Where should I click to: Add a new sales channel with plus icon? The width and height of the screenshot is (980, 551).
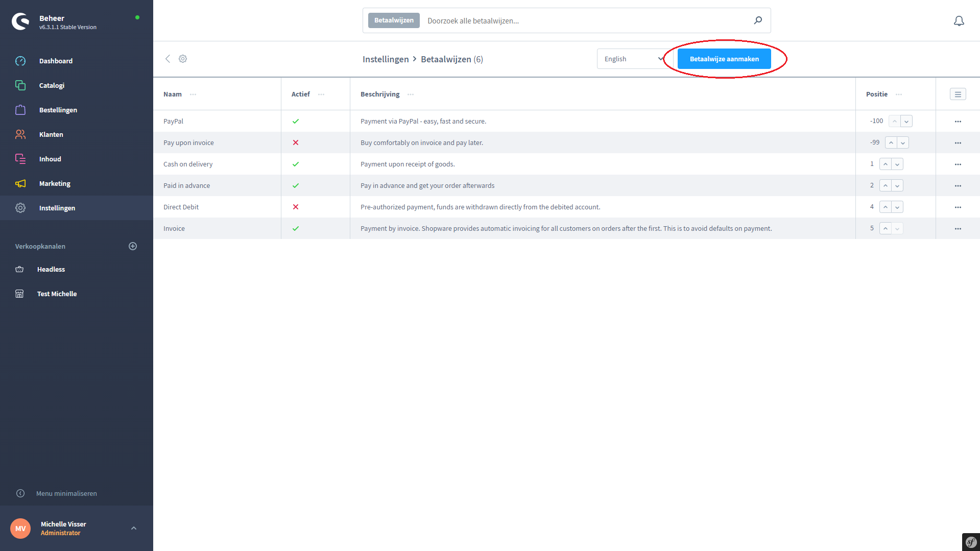pos(133,246)
